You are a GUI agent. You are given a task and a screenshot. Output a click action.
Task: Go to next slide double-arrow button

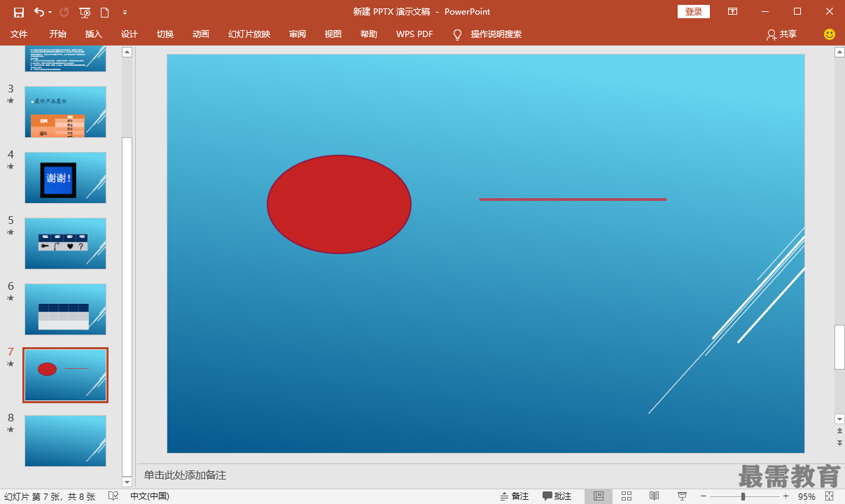[x=839, y=443]
